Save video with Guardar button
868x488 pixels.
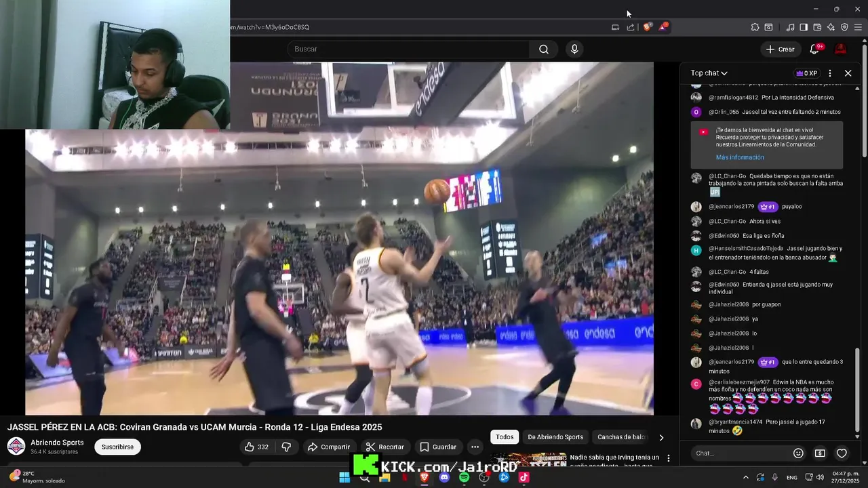coord(438,447)
